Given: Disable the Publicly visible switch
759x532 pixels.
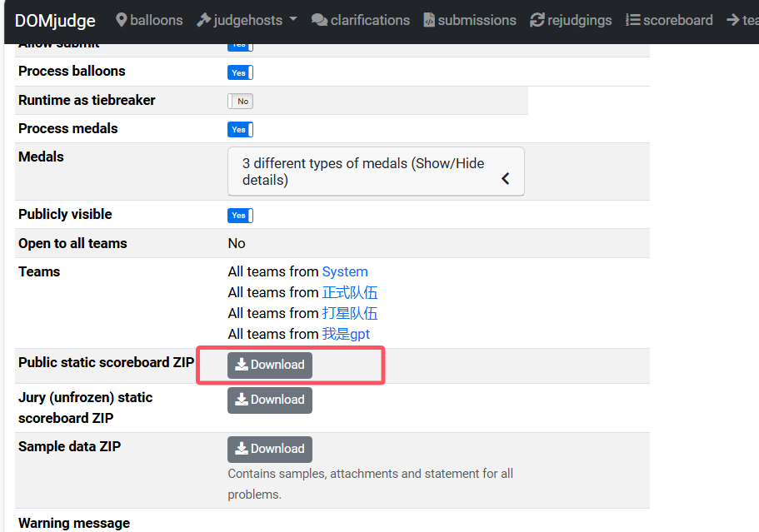Looking at the screenshot, I should (x=240, y=216).
